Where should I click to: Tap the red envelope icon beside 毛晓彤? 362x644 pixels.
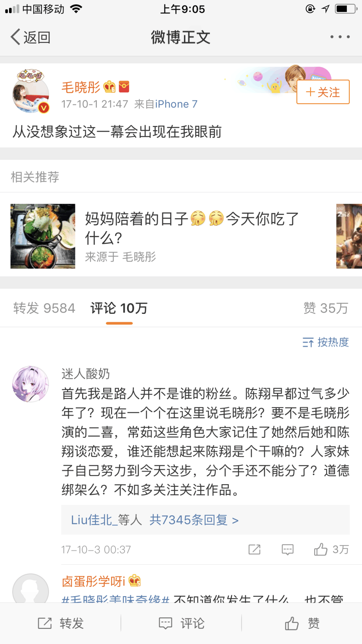(x=124, y=87)
